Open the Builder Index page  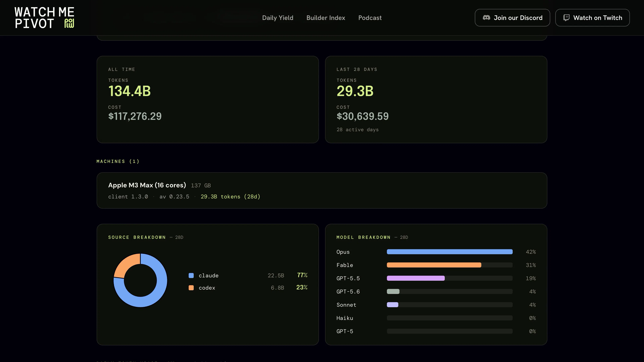click(x=326, y=18)
